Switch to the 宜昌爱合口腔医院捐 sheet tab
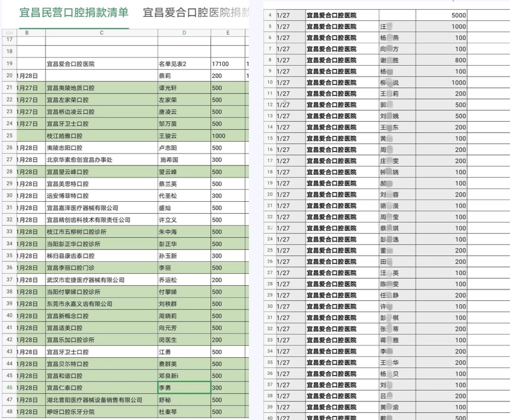 [196, 13]
